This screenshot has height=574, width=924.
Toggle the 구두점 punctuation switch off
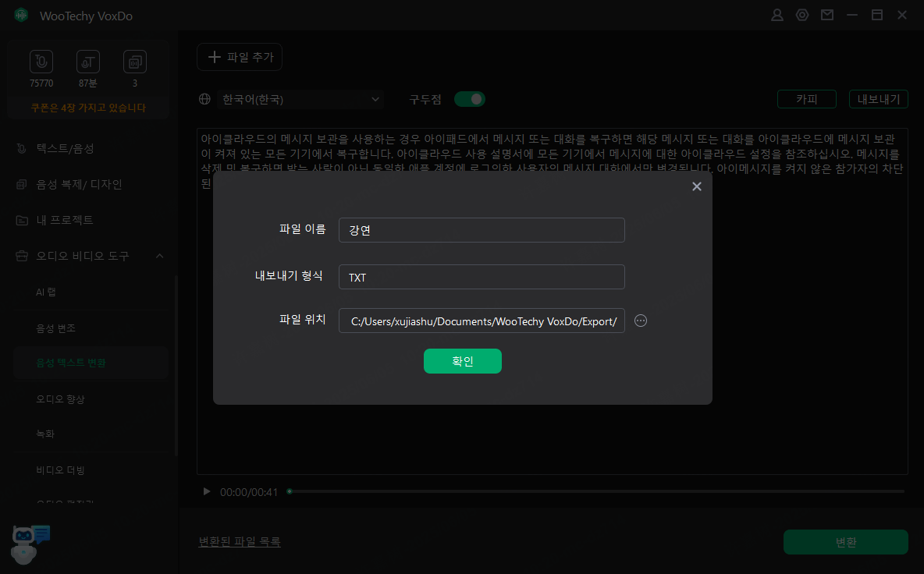pyautogui.click(x=470, y=99)
